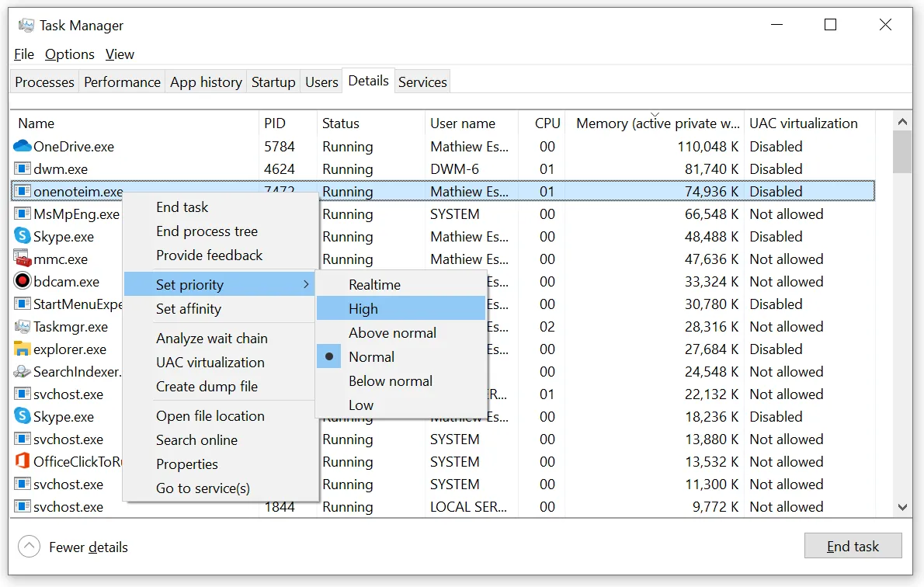Click the End task button at bottom
This screenshot has height=587, width=924.
coord(853,546)
